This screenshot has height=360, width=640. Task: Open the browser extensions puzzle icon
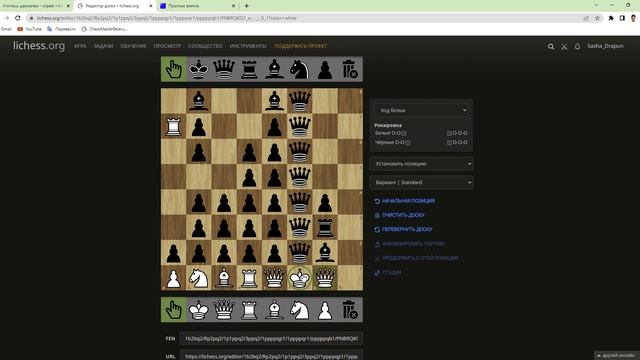click(611, 18)
